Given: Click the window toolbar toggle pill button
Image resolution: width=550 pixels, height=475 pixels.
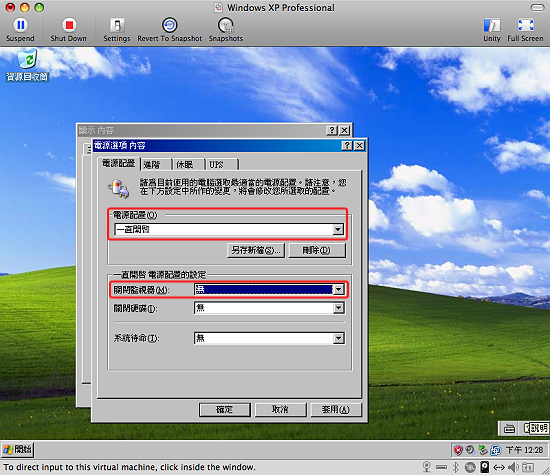Looking at the screenshot, I should pos(537,7).
